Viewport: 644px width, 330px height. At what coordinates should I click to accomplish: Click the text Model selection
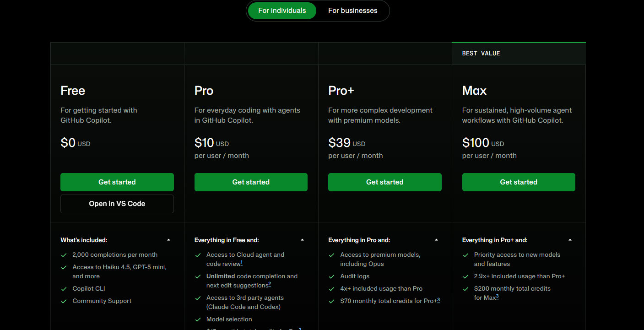pos(229,319)
